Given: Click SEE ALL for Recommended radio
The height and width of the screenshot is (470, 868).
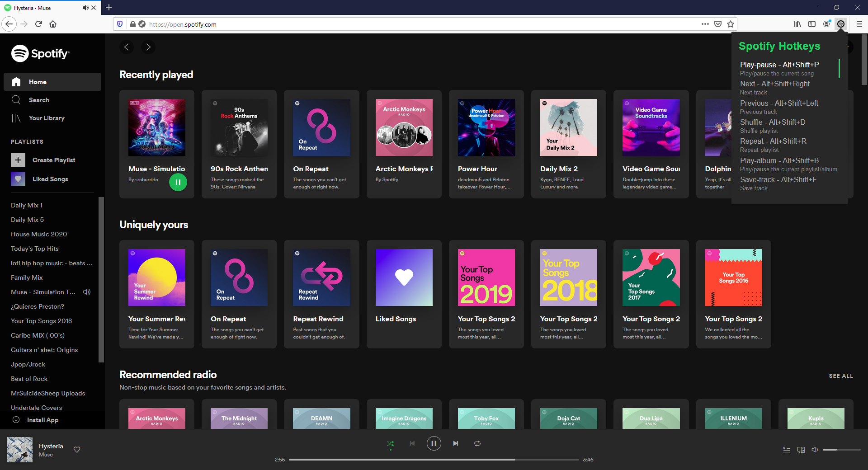Looking at the screenshot, I should [x=841, y=376].
